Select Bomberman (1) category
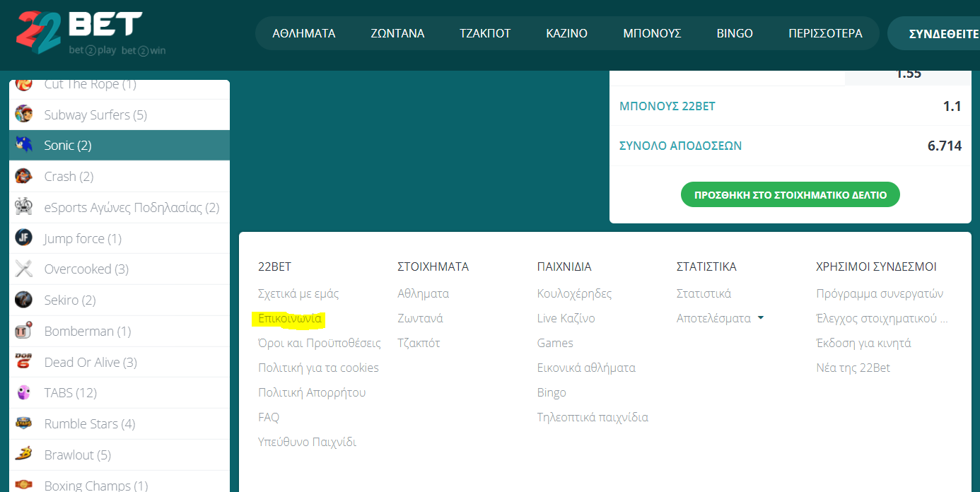Image resolution: width=980 pixels, height=492 pixels. pyautogui.click(x=119, y=331)
